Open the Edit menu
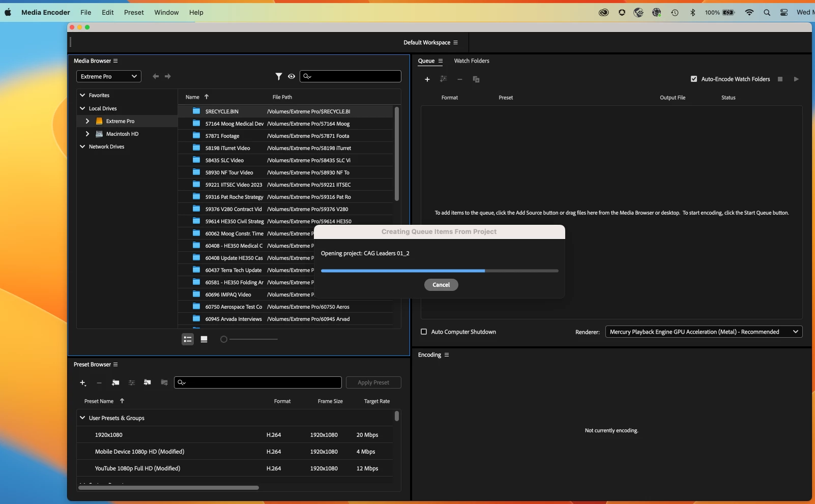 point(108,12)
